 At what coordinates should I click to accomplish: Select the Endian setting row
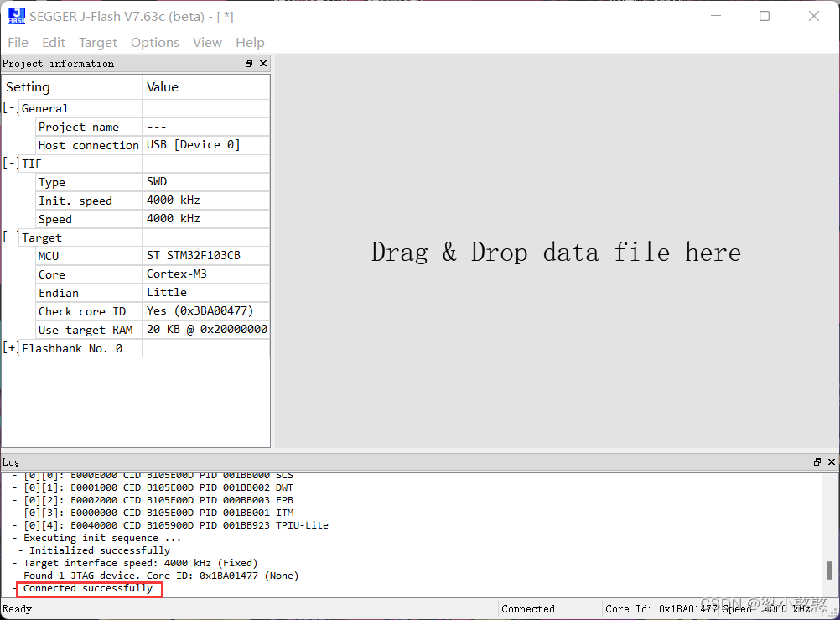click(153, 293)
